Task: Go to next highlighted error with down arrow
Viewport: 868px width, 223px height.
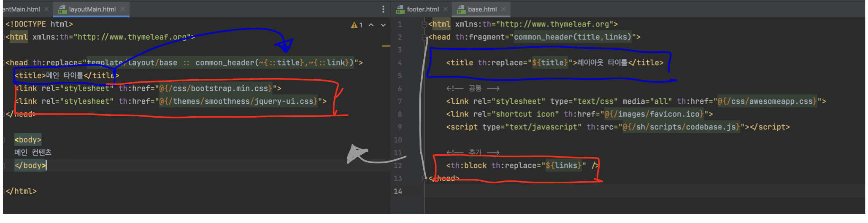Action: [383, 25]
